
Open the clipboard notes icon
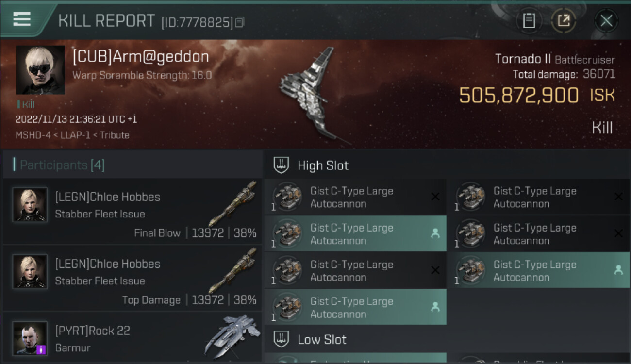[x=529, y=21]
